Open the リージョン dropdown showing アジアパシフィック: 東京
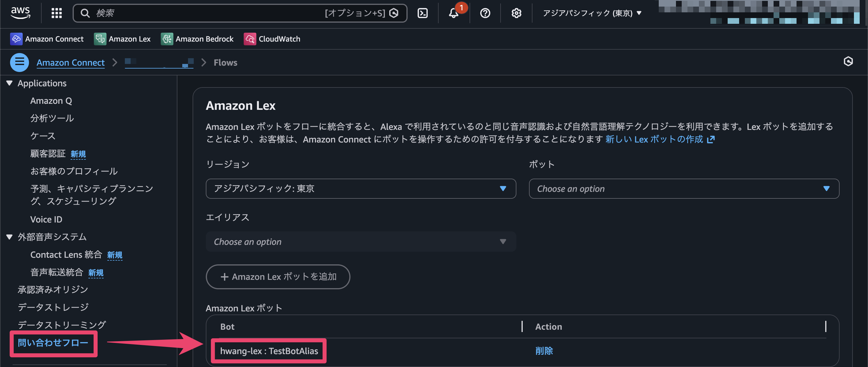The width and height of the screenshot is (868, 367). coord(360,189)
